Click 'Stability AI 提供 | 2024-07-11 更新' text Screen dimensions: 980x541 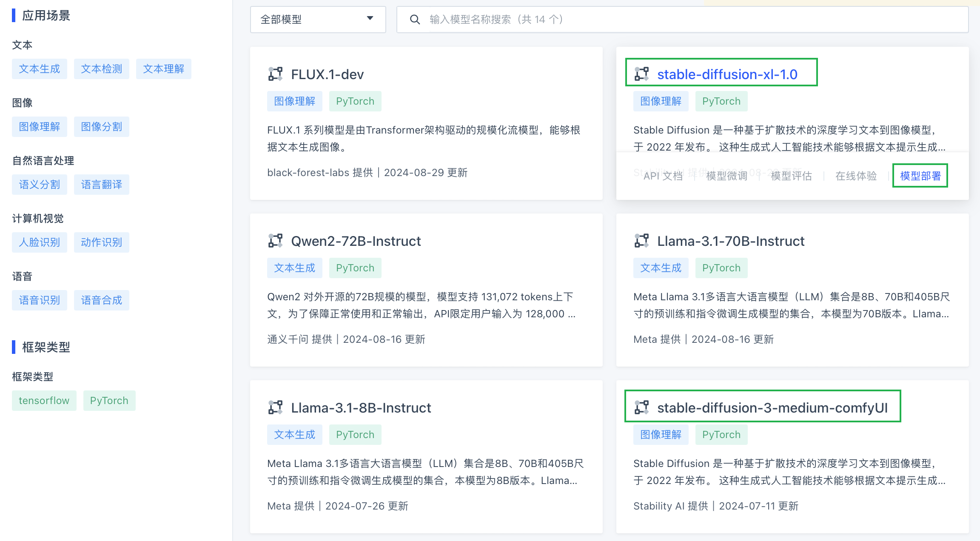[x=716, y=506]
